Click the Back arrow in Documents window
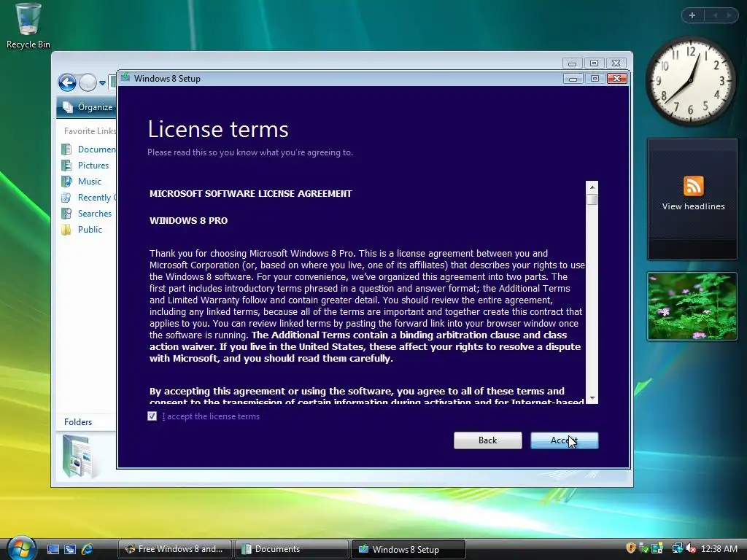Screen dimensions: 747x560 click(x=67, y=83)
